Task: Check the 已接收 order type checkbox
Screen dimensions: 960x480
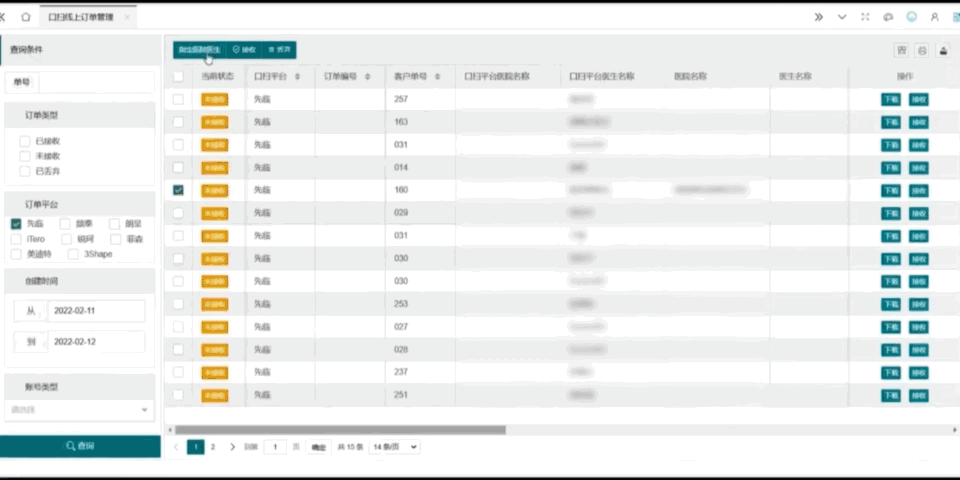Action: point(25,141)
